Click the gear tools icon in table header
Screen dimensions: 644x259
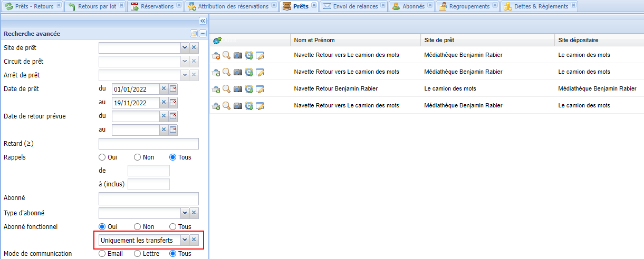coord(217,41)
